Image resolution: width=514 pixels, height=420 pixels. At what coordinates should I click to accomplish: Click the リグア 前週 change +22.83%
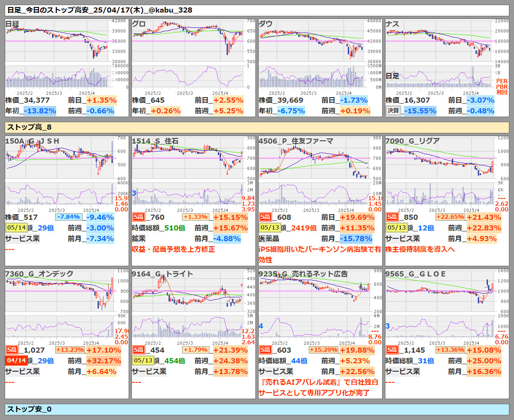tap(484, 228)
